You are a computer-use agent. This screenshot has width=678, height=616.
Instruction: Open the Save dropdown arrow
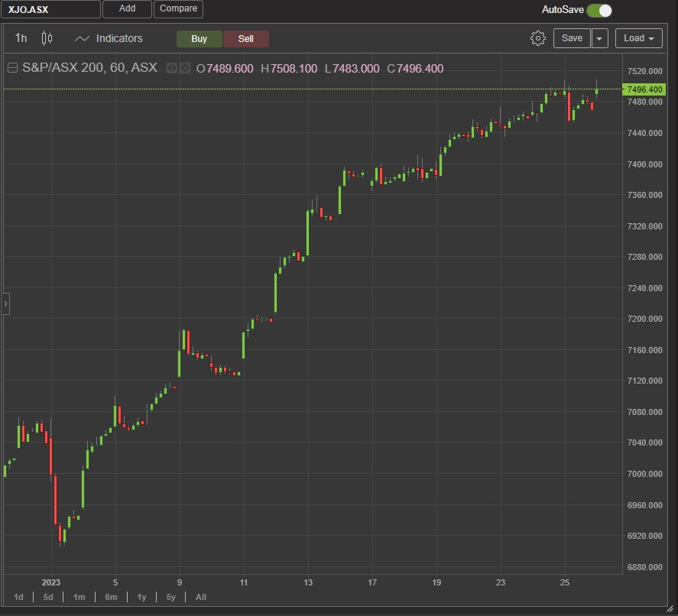point(599,37)
